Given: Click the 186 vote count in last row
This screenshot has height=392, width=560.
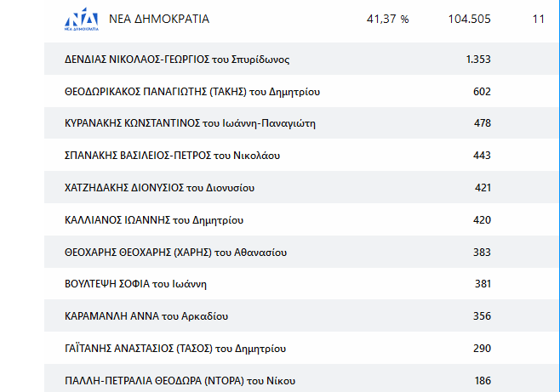Looking at the screenshot, I should pos(483,381).
